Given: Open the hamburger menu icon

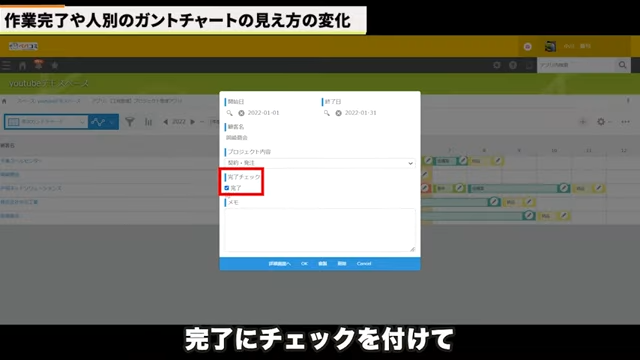Looking at the screenshot, I should (x=6, y=65).
